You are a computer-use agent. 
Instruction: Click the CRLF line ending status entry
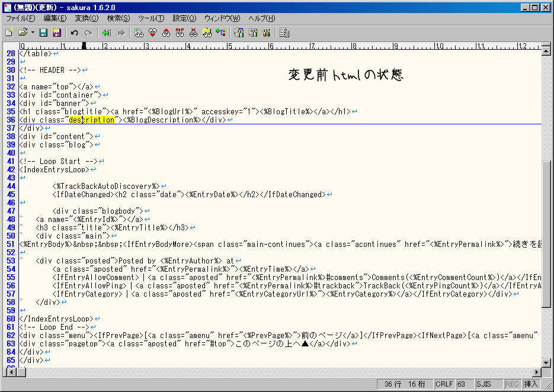[444, 384]
